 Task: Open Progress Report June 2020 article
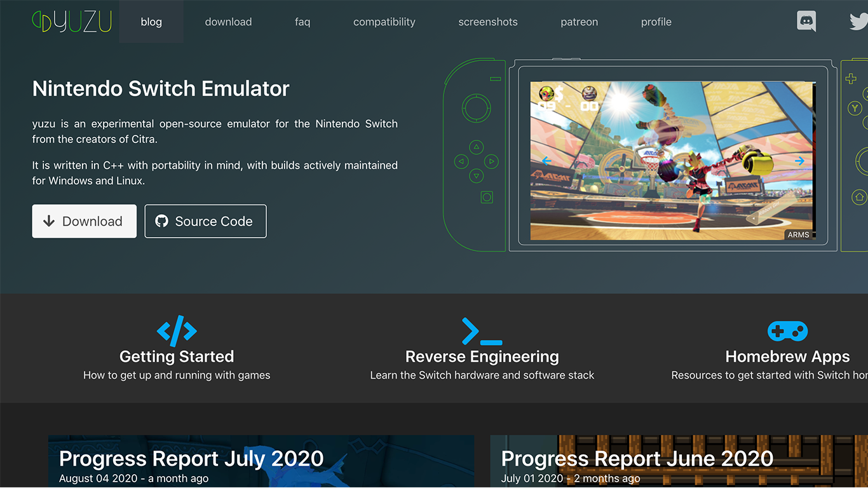tap(637, 458)
